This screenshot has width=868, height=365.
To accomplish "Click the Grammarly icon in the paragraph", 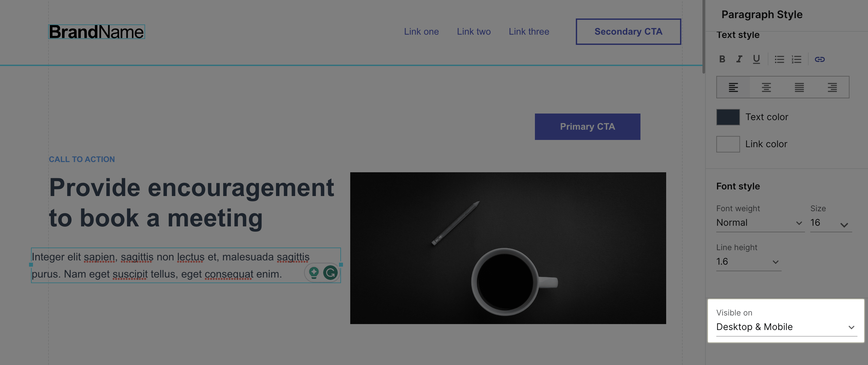I will coord(330,273).
